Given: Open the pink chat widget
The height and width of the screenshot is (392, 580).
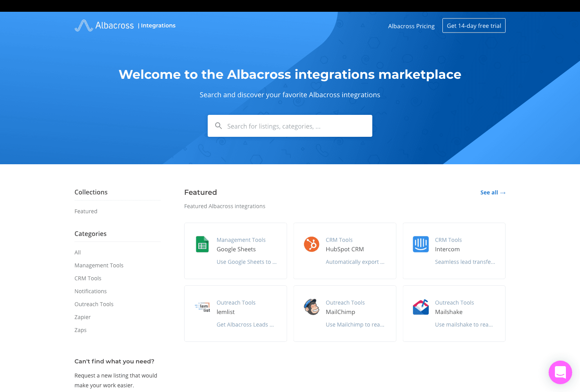Looking at the screenshot, I should pyautogui.click(x=560, y=372).
